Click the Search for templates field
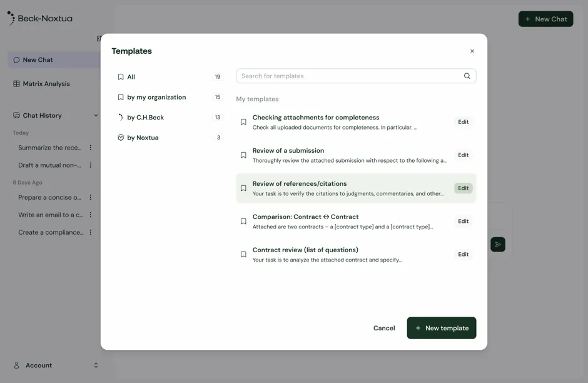 coord(356,76)
